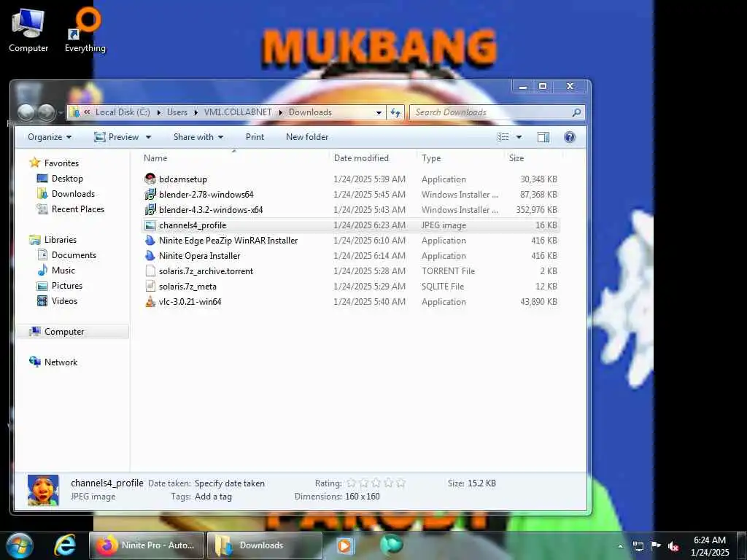The image size is (747, 560).
Task: Click the Print toolbar button
Action: 255,137
